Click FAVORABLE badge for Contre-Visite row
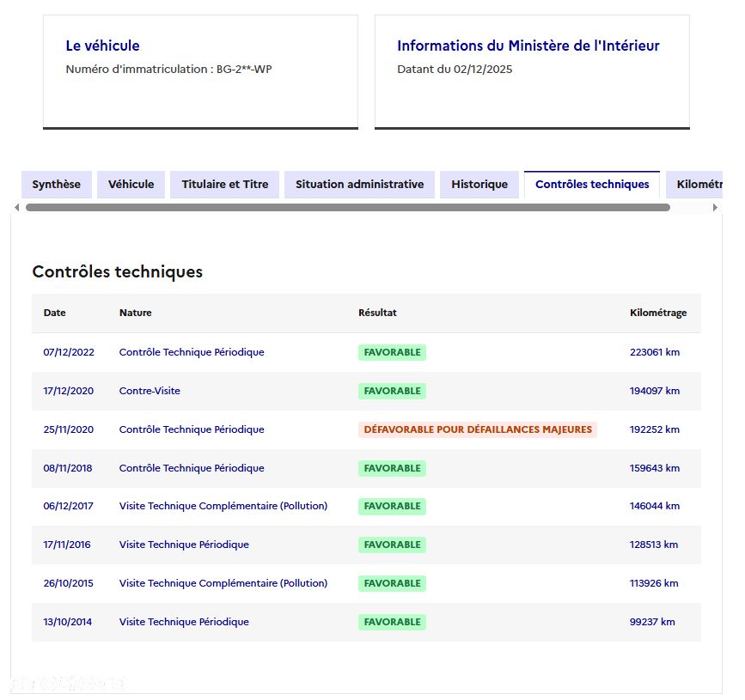745x700 pixels. pyautogui.click(x=392, y=391)
